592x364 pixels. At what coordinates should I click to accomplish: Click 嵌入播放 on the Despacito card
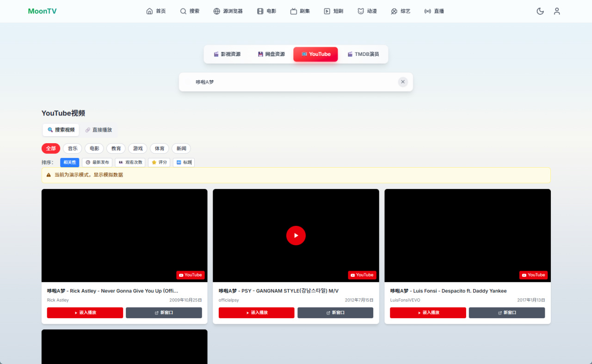(428, 313)
